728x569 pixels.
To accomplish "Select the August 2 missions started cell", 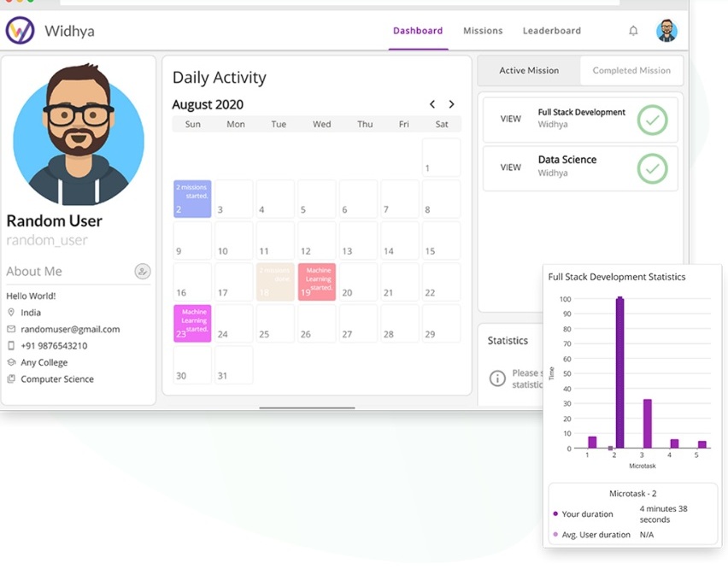I will click(192, 199).
